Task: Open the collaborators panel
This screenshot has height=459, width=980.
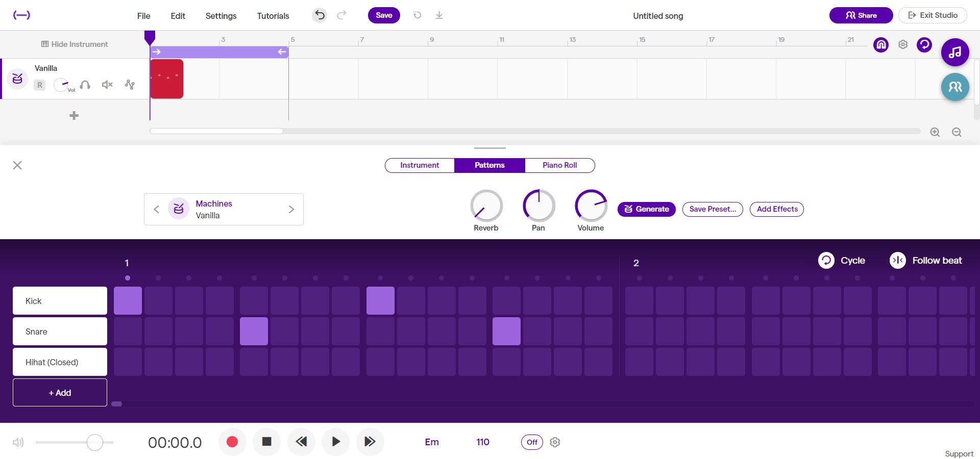Action: (x=955, y=87)
